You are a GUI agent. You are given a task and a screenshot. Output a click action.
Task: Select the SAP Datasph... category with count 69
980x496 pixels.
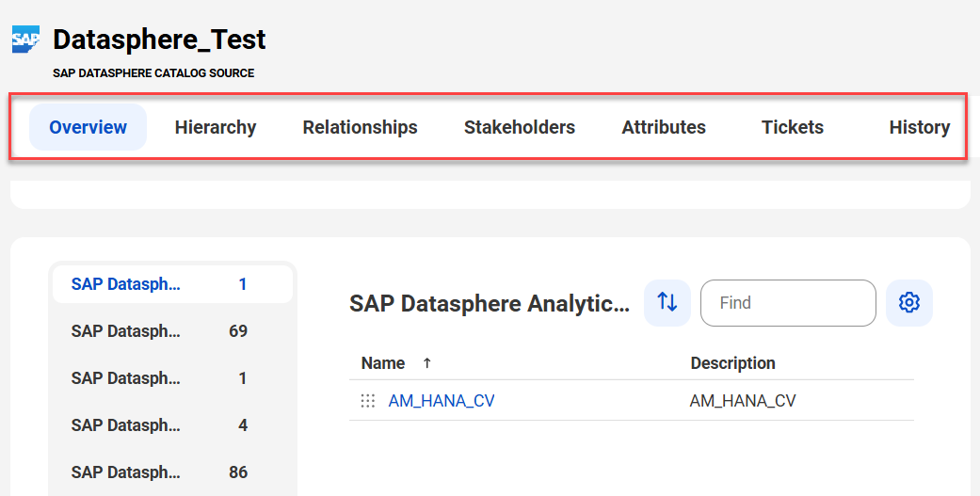click(x=172, y=331)
